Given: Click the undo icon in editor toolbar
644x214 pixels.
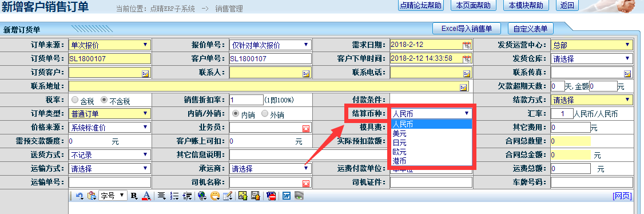Looking at the screenshot, I should pyautogui.click(x=79, y=196).
